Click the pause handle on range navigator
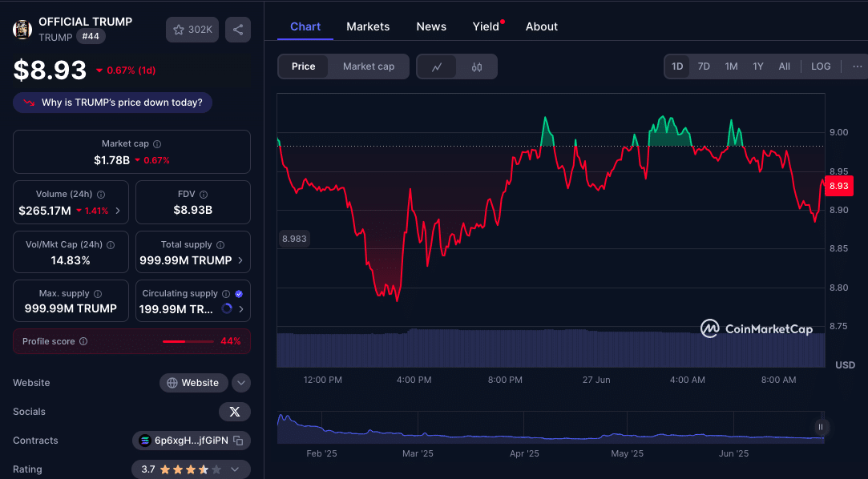Image resolution: width=868 pixels, height=479 pixels. (821, 427)
